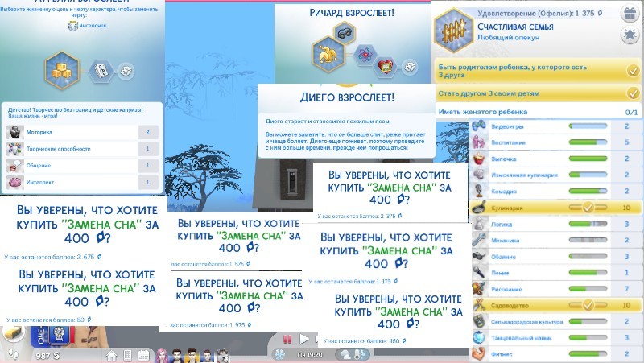This screenshot has width=644, height=363.
Task: Select the jester hat aspiration hexagon
Action: coord(328,54)
